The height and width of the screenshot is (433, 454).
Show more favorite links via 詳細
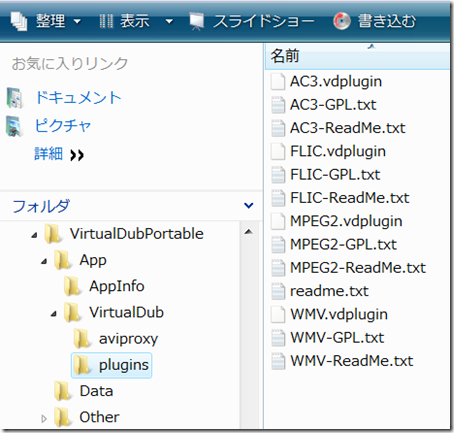tap(49, 154)
